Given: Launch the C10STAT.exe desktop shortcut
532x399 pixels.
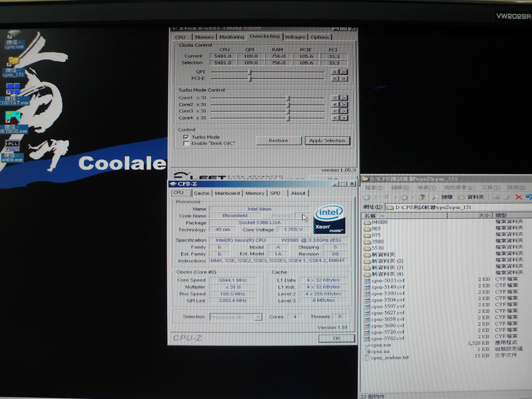Looking at the screenshot, I should click(14, 95).
